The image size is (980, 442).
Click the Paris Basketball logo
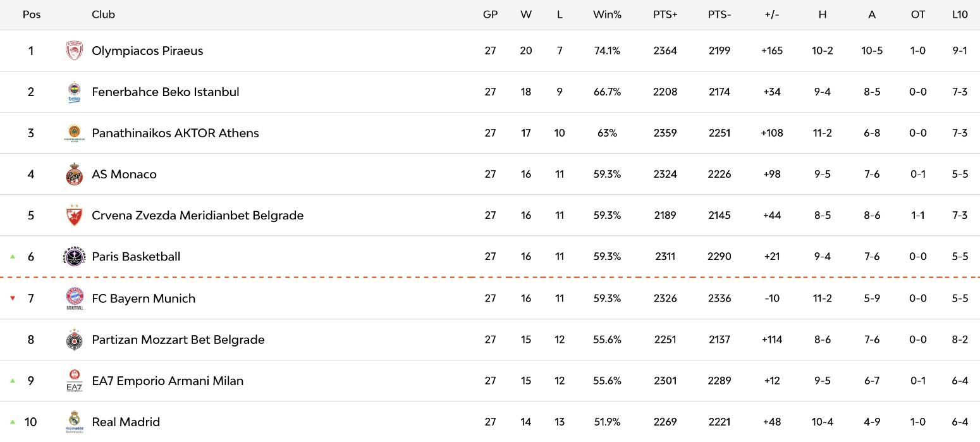pyautogui.click(x=75, y=257)
